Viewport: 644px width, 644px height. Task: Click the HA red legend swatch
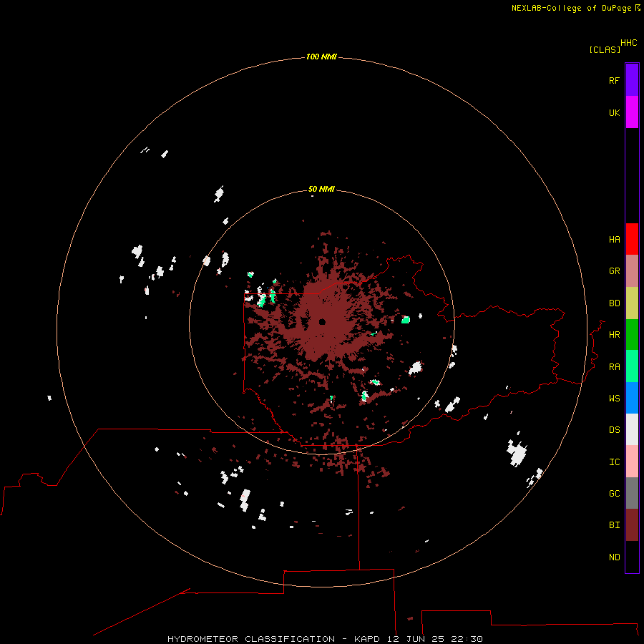coord(632,239)
